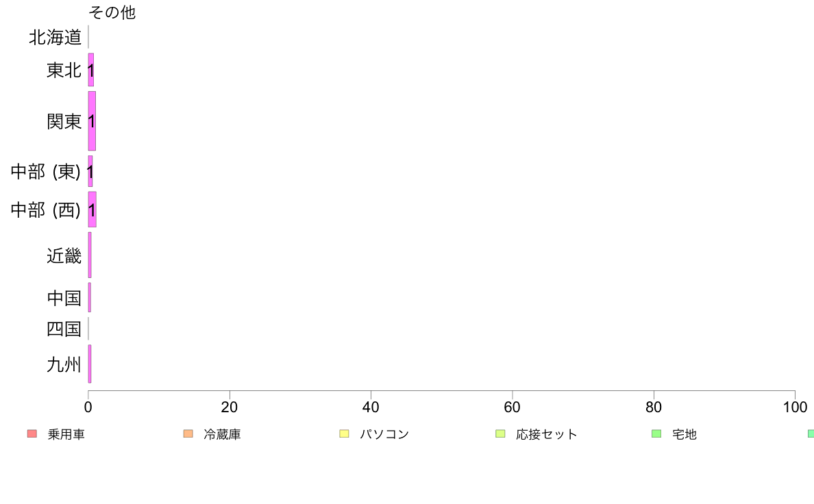The width and height of the screenshot is (814, 504).
Task: Click the 東北 magenta bar
Action: (91, 70)
